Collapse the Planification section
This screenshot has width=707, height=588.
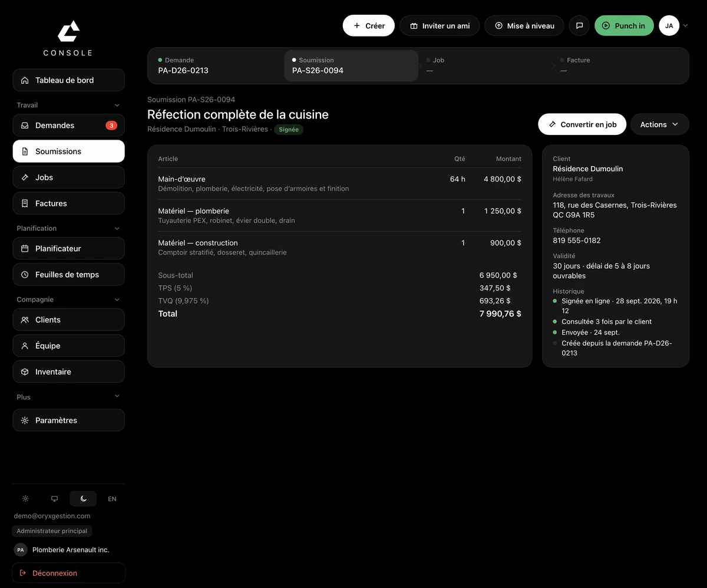click(117, 229)
